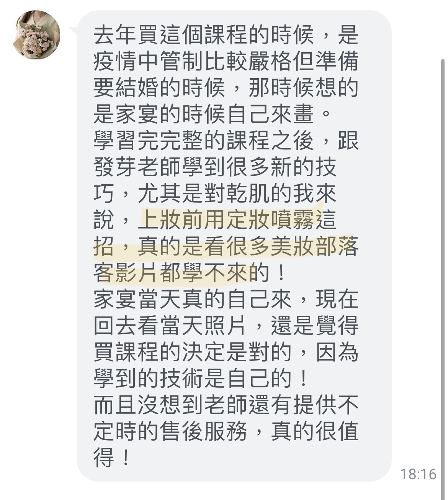Click the line 而且沒想到老師還有提供不
The image size is (448, 500).
click(x=226, y=405)
